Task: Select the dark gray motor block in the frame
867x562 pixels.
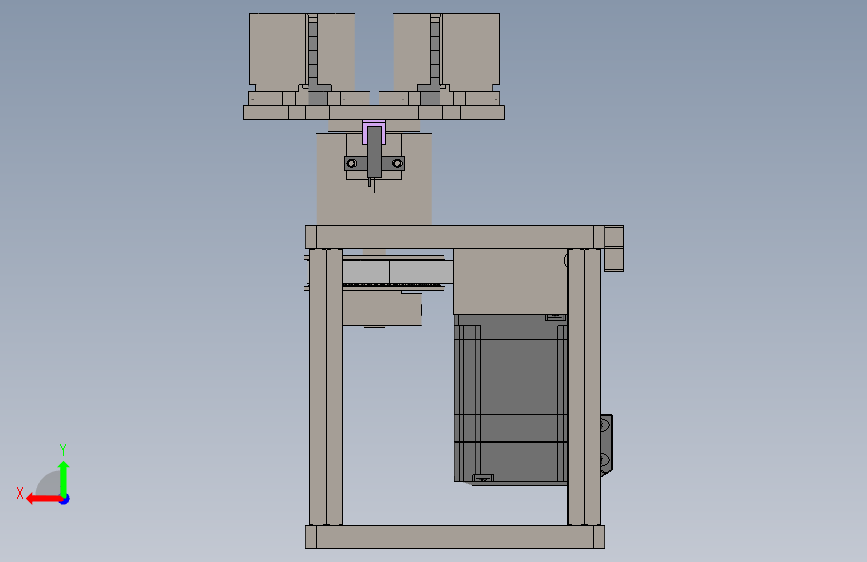Action: 510,398
